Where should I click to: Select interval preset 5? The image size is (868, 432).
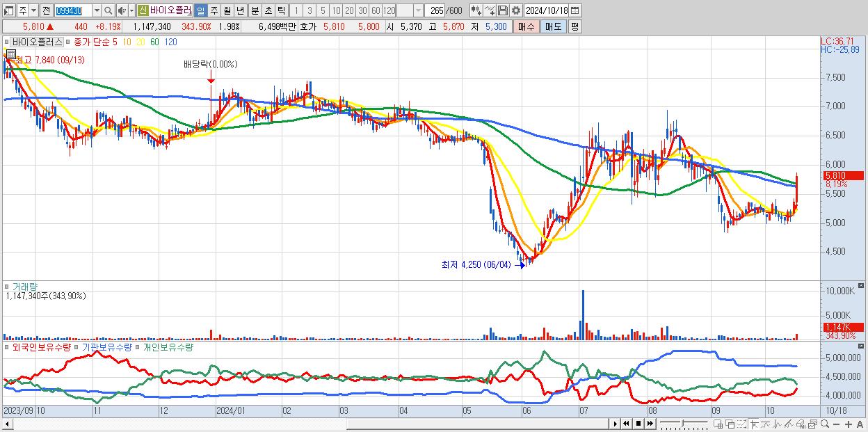tap(323, 10)
